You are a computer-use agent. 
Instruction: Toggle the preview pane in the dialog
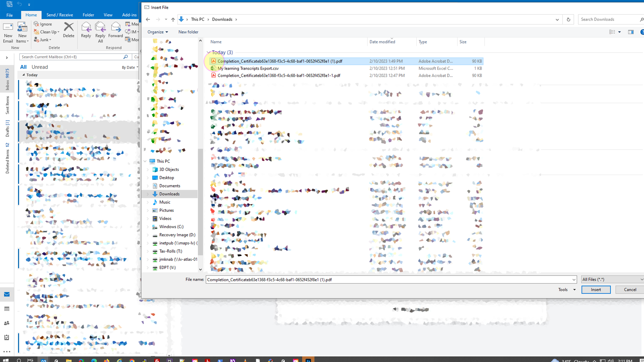coord(630,32)
